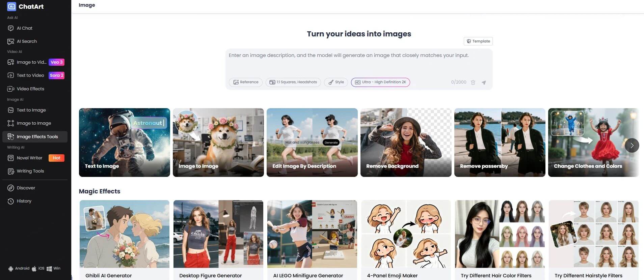Image resolution: width=644 pixels, height=280 pixels.
Task: Click the 0/2000 character counter
Action: pyautogui.click(x=459, y=82)
